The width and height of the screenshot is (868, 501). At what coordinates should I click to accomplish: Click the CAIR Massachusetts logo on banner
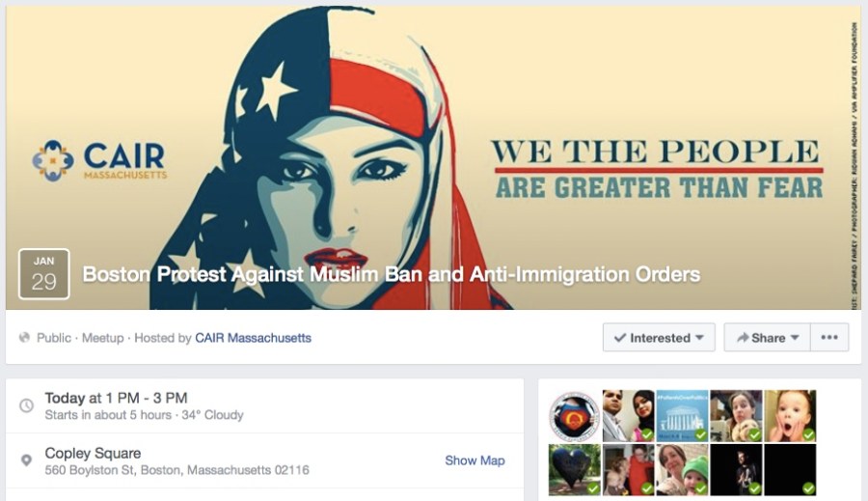(99, 160)
